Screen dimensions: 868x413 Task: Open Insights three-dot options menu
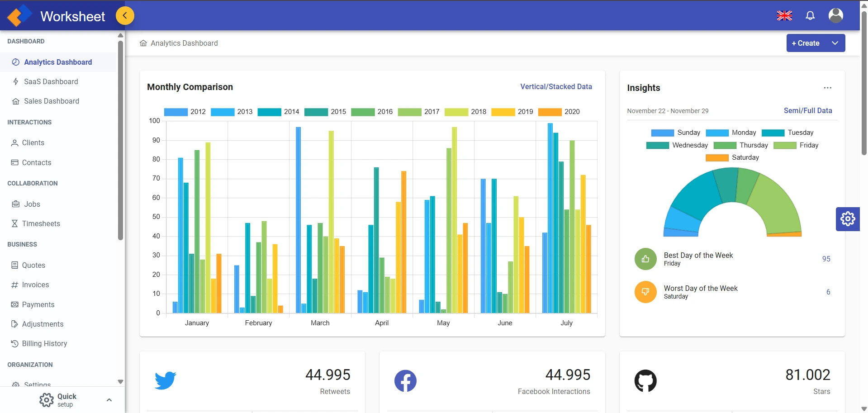pyautogui.click(x=827, y=88)
